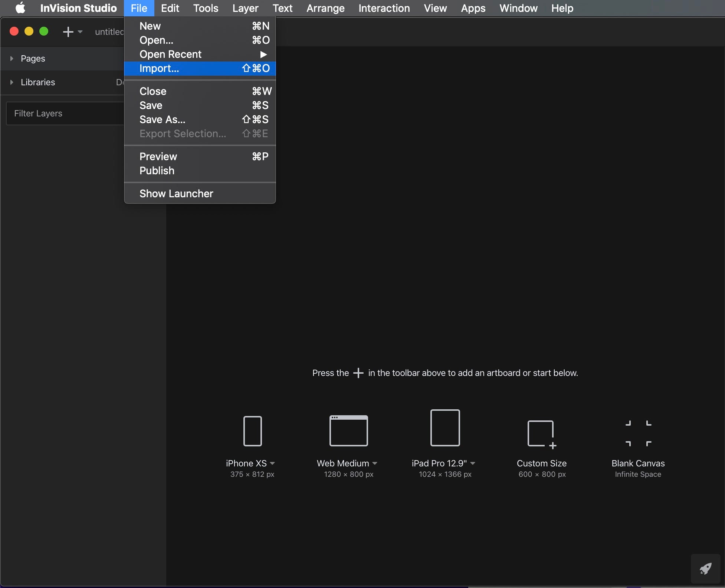The width and height of the screenshot is (725, 588).
Task: Select Show Launcher from the File menu
Action: (176, 193)
